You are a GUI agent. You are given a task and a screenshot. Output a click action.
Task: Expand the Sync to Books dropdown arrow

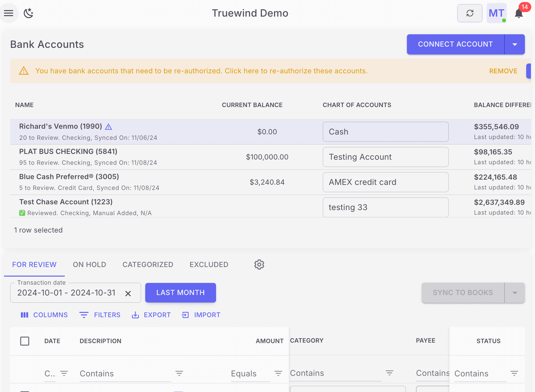pos(515,293)
